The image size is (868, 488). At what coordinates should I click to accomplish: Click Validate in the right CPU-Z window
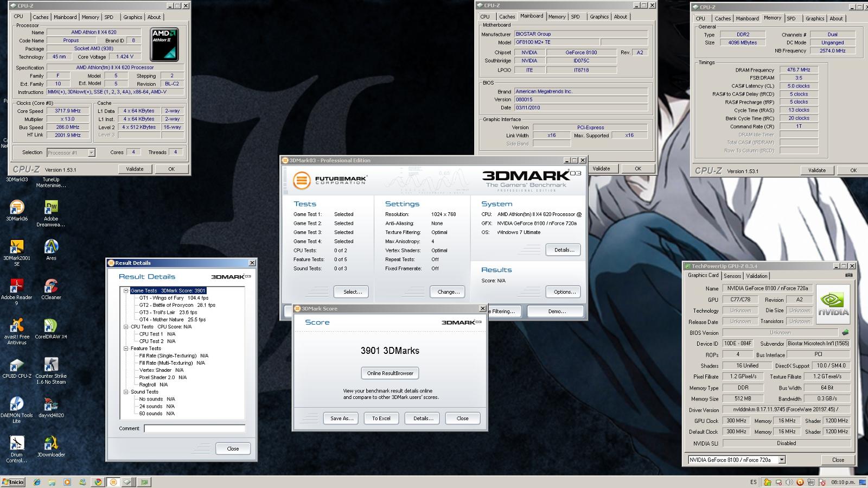816,170
